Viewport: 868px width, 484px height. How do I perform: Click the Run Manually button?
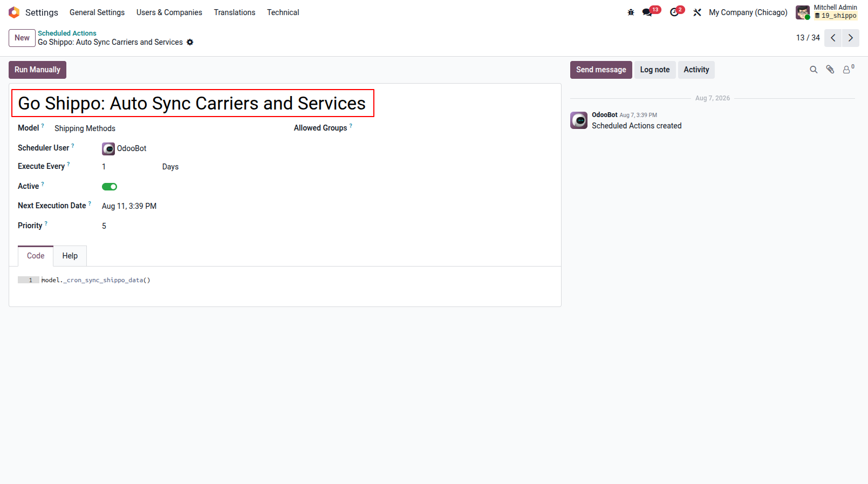click(37, 70)
